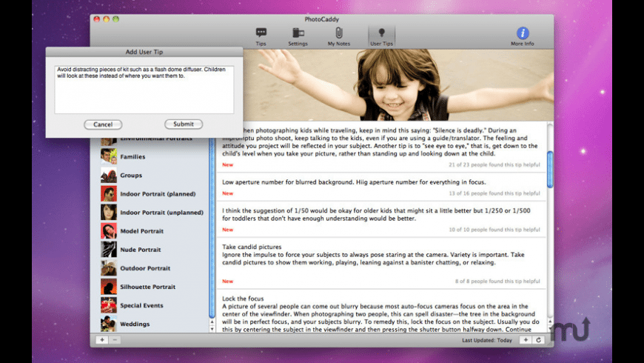
Task: Click the 'Take candid pictures' tip heading
Action: [252, 247]
